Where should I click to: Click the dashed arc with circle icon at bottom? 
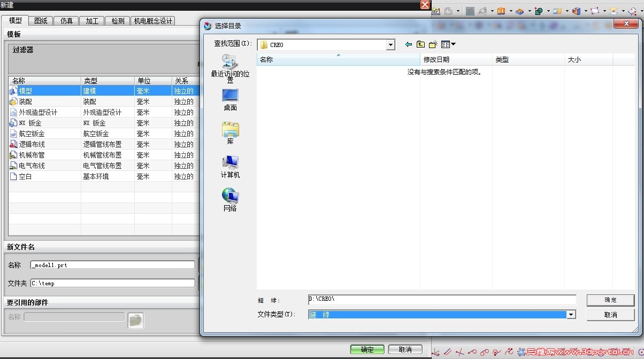pyautogui.click(x=497, y=352)
